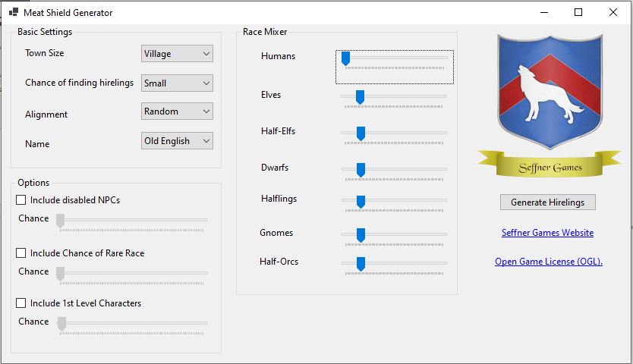Maximize the Meat Shield Generator window
633x364 pixels.
578,12
